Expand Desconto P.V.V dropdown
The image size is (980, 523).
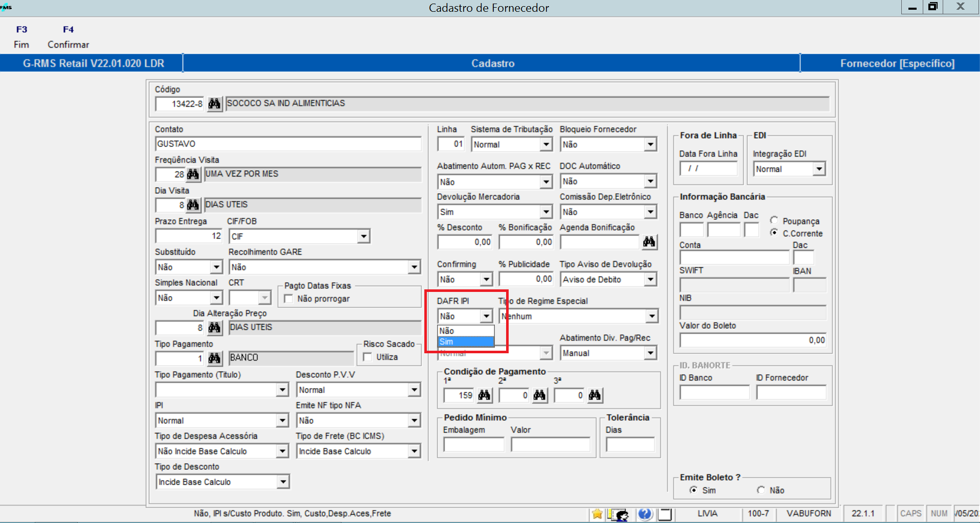[x=414, y=390]
